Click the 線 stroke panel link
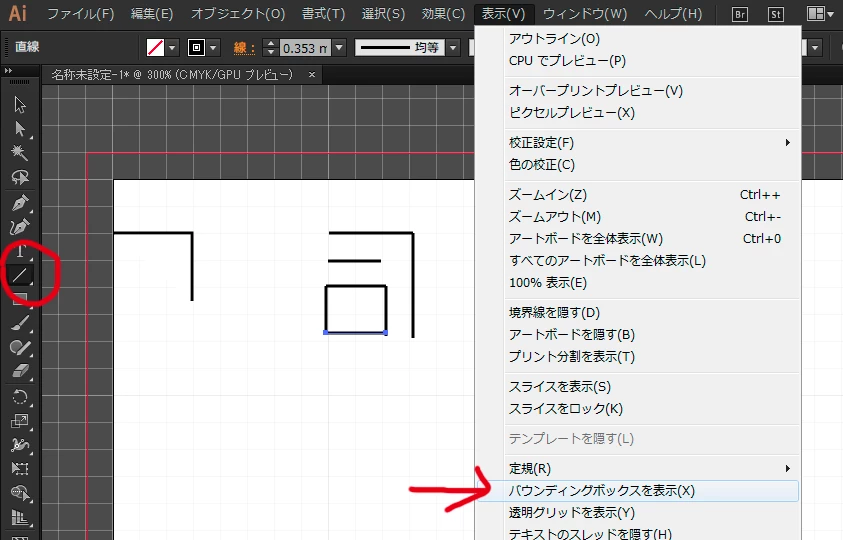Screen dimensions: 843x540 244,48
